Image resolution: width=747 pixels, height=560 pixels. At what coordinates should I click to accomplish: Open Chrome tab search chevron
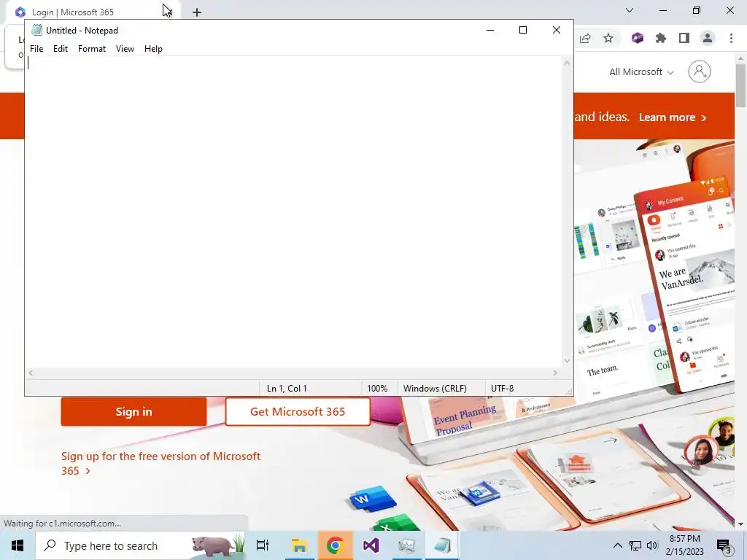point(630,10)
